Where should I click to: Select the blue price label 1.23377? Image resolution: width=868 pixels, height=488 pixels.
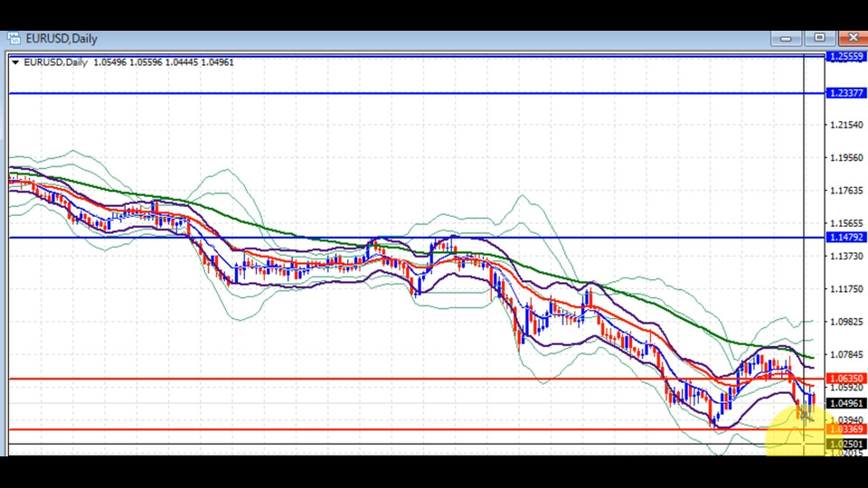coord(845,93)
